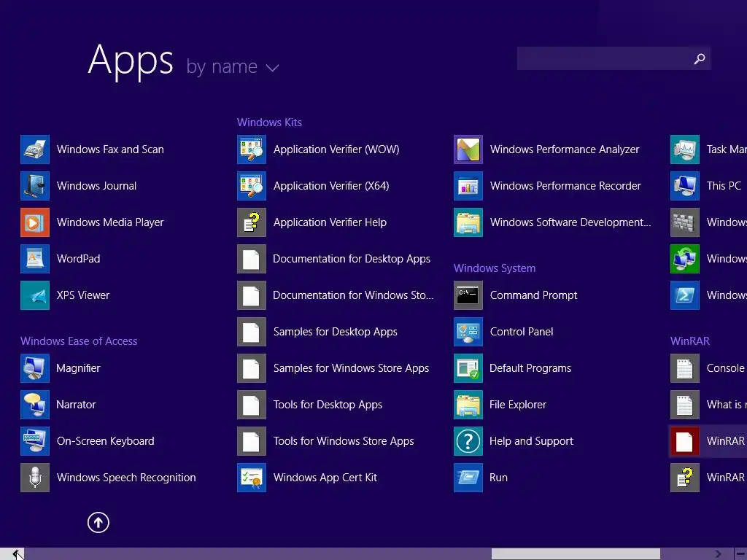This screenshot has width=747, height=560.
Task: Open the Default Programs icon
Action: tap(468, 368)
